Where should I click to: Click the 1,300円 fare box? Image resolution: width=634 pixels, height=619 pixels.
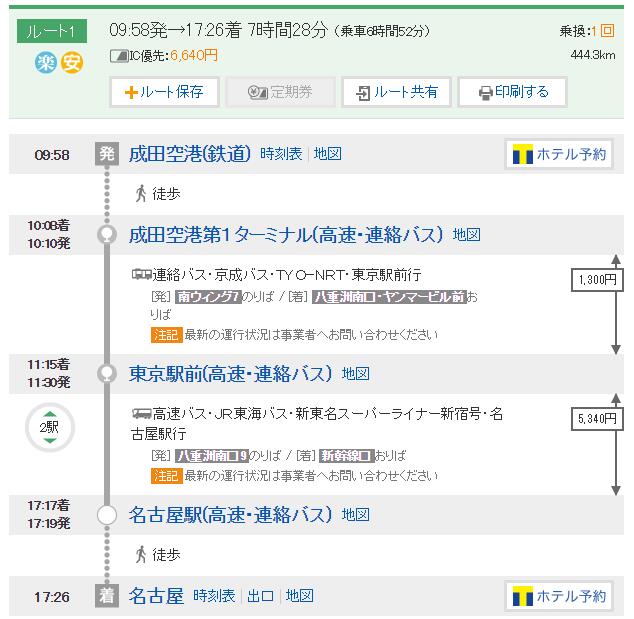[x=597, y=280]
